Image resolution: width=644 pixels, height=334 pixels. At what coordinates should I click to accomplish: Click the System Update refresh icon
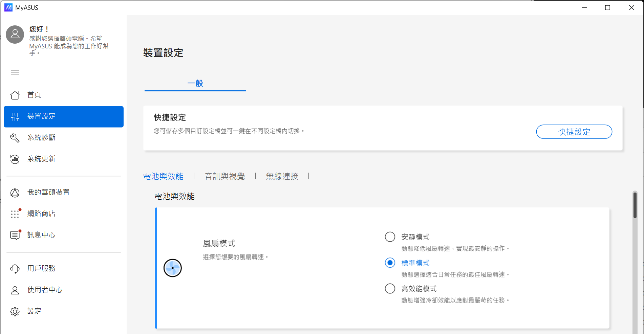(15, 159)
